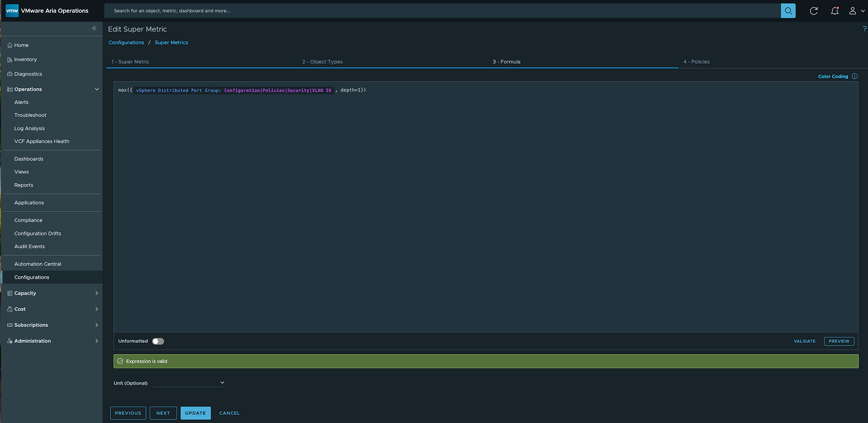Open Troubleshoot in the sidebar
Image resolution: width=868 pixels, height=423 pixels.
[x=30, y=115]
